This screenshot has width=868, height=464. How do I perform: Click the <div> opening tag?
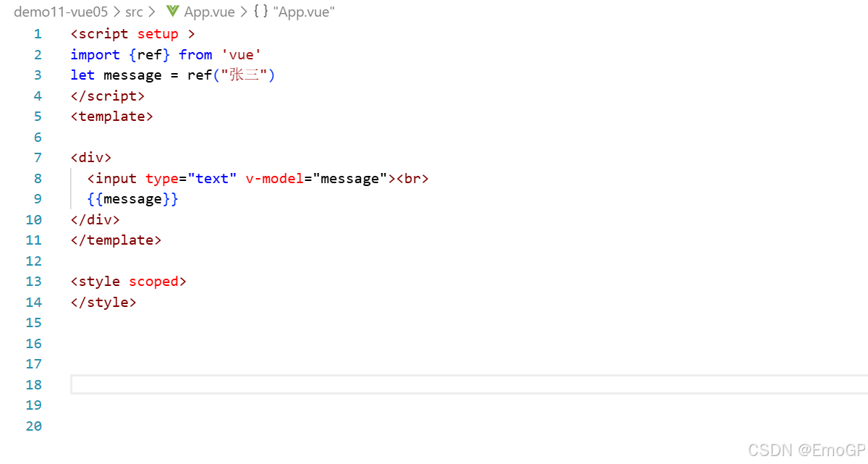pyautogui.click(x=91, y=158)
